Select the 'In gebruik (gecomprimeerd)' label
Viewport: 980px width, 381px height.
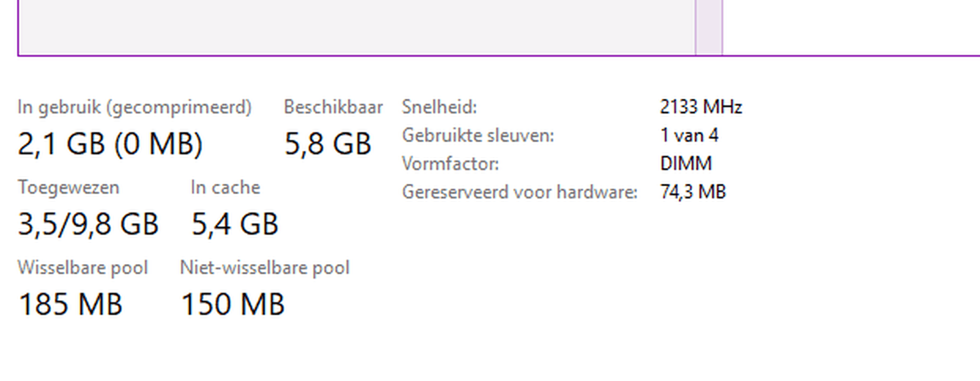(135, 107)
